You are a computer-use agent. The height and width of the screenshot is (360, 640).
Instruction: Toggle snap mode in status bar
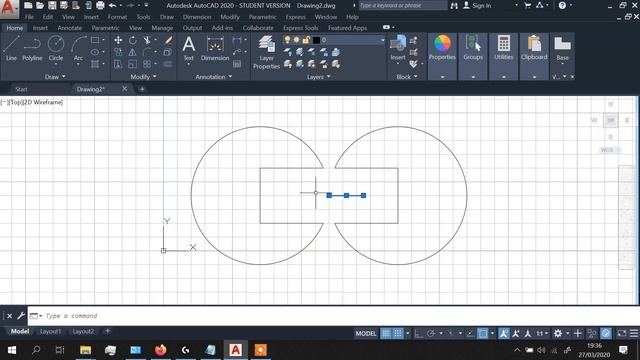(398, 333)
